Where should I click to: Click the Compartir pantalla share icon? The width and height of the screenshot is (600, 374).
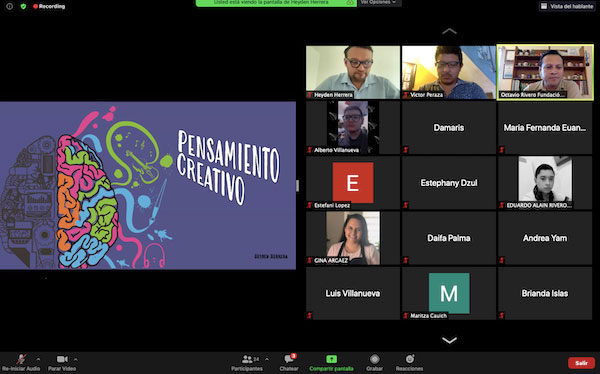tap(331, 359)
